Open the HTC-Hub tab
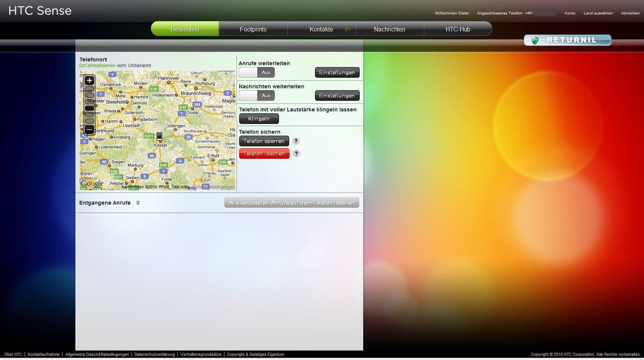The width and height of the screenshot is (644, 360). (458, 29)
